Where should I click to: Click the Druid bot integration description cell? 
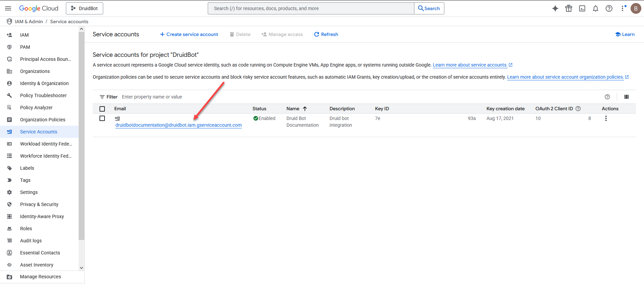click(340, 122)
